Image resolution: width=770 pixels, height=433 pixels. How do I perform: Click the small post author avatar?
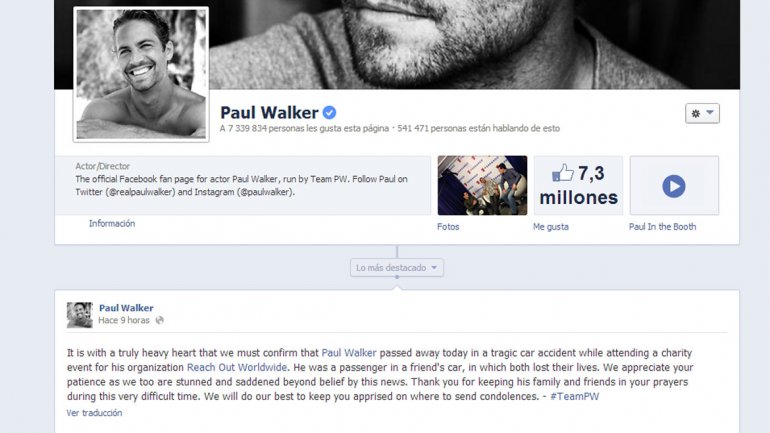[80, 315]
